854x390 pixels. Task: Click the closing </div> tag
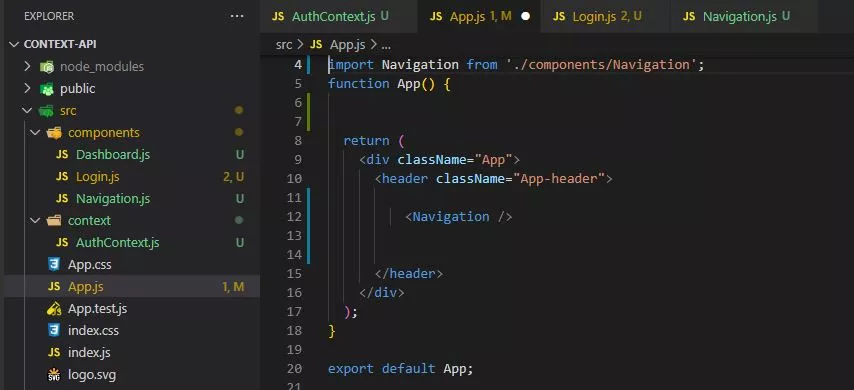coord(382,292)
